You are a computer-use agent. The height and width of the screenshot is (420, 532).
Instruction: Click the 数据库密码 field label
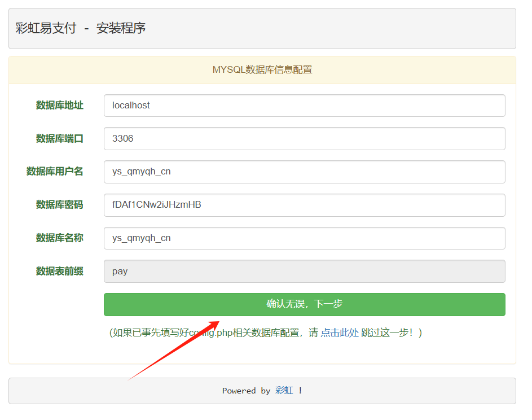(x=59, y=205)
